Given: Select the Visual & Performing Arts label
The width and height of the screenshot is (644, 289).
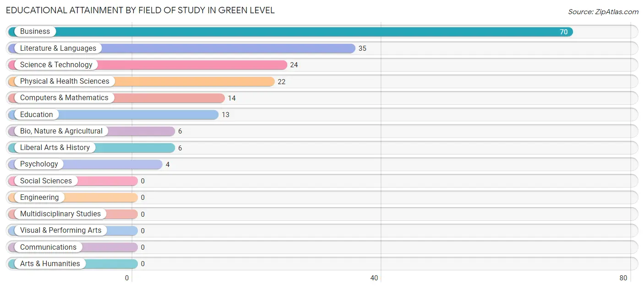Looking at the screenshot, I should (x=60, y=230).
